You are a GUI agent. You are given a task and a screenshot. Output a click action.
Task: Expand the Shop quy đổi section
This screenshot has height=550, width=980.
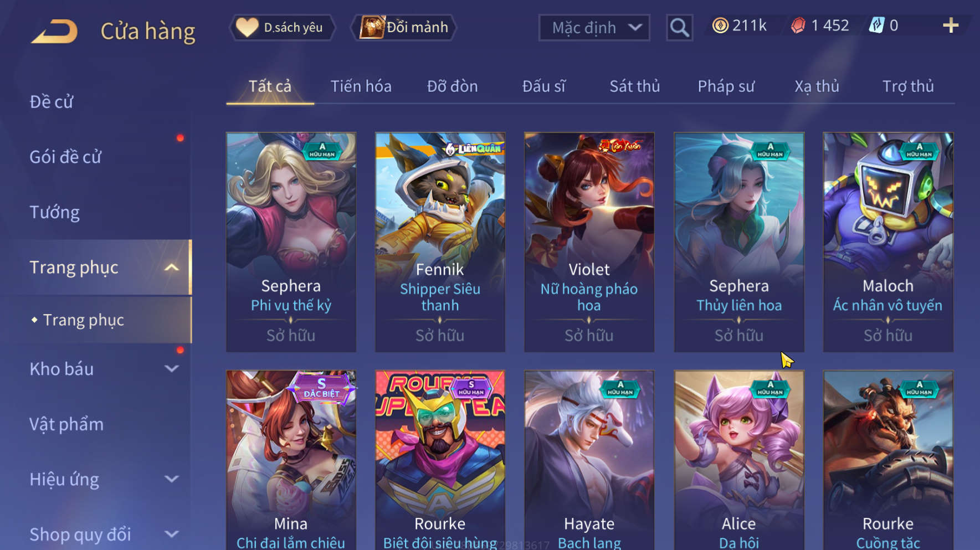pos(172,534)
